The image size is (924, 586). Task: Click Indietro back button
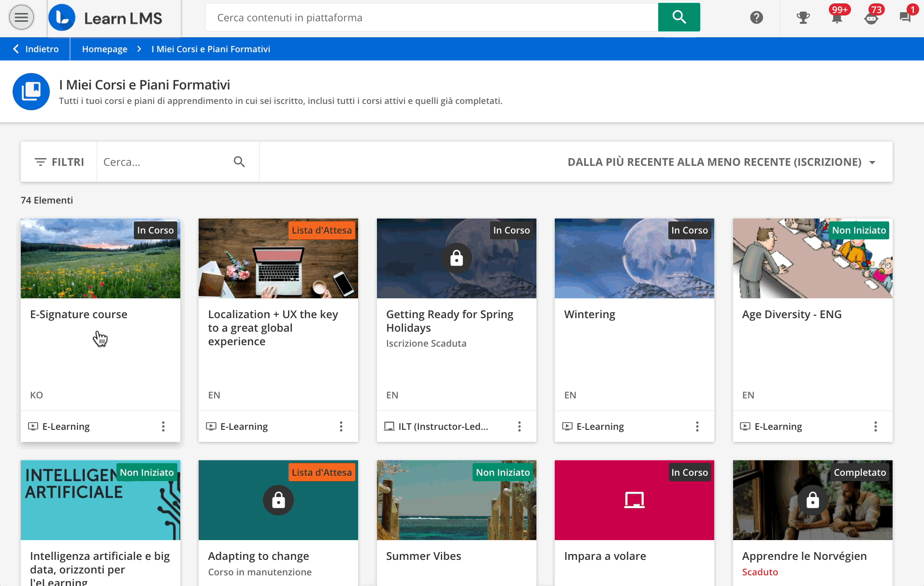[36, 49]
